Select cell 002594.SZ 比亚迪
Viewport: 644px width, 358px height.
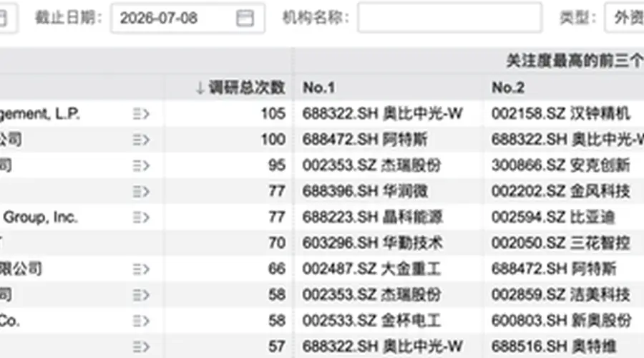553,217
